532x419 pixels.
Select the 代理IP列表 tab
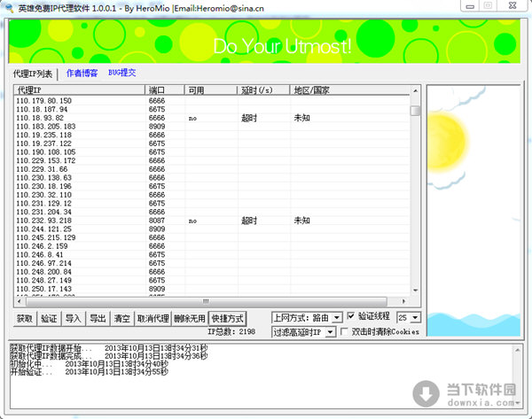point(33,74)
